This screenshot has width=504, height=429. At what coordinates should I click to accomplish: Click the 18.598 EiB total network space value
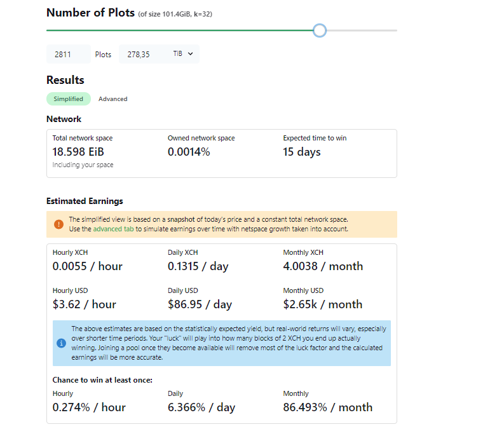coord(78,152)
